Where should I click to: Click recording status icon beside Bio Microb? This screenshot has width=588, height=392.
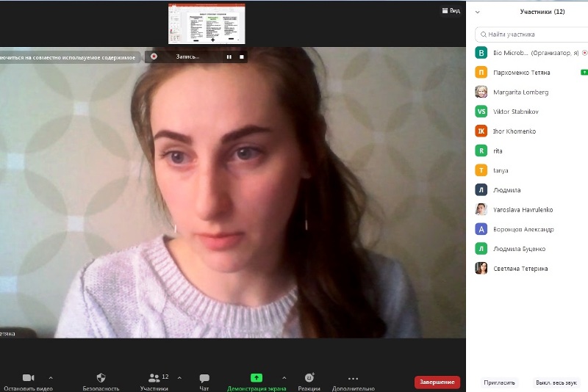point(584,53)
